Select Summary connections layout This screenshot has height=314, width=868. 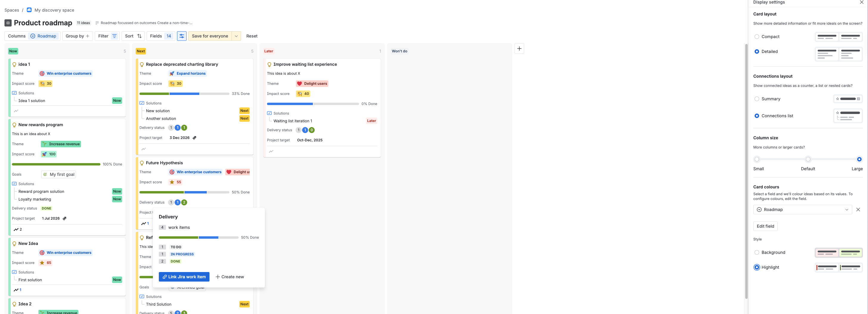(757, 99)
